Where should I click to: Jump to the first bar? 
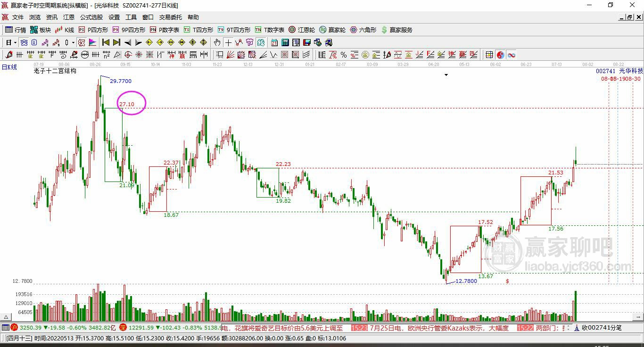(106, 42)
